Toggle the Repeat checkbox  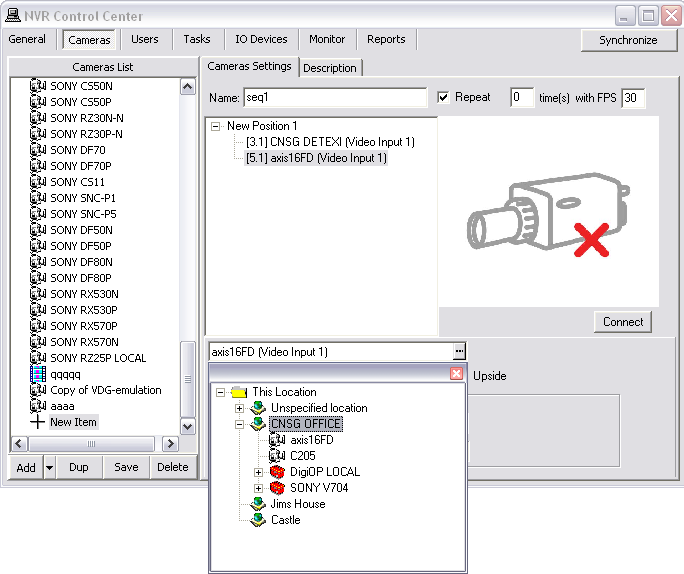(x=443, y=97)
